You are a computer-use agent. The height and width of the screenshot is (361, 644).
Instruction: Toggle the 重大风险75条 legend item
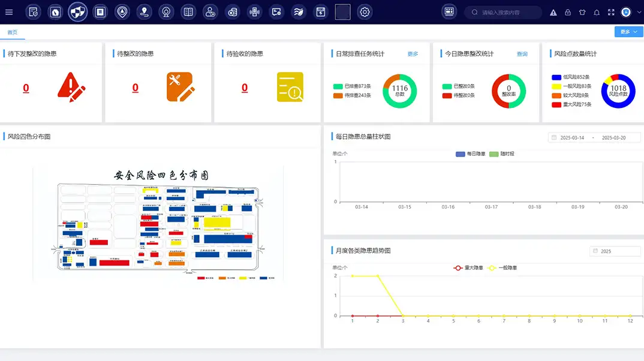[571, 104]
